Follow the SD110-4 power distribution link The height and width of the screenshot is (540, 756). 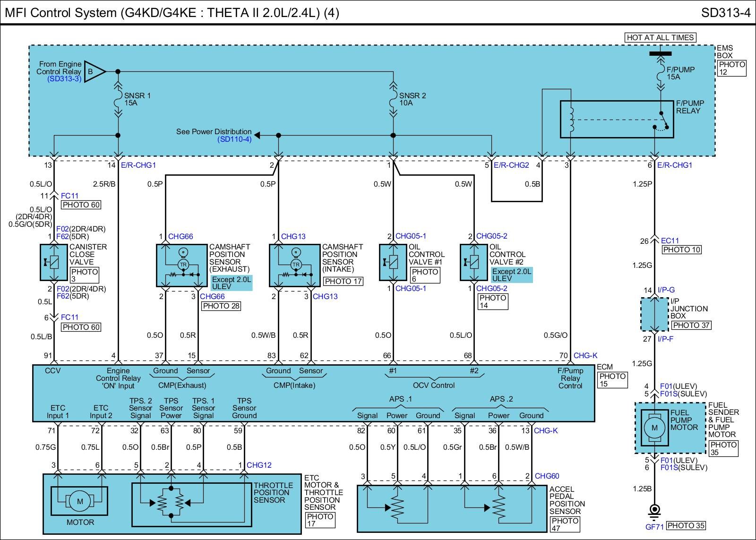234,139
